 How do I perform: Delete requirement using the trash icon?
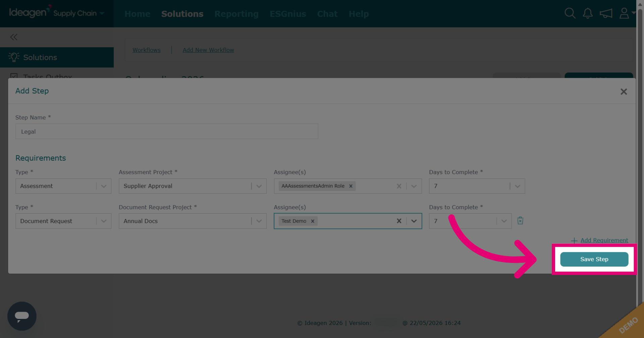point(520,221)
